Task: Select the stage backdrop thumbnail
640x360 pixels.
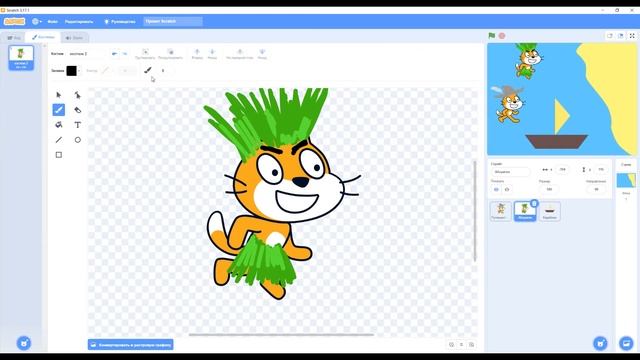Action: click(626, 180)
